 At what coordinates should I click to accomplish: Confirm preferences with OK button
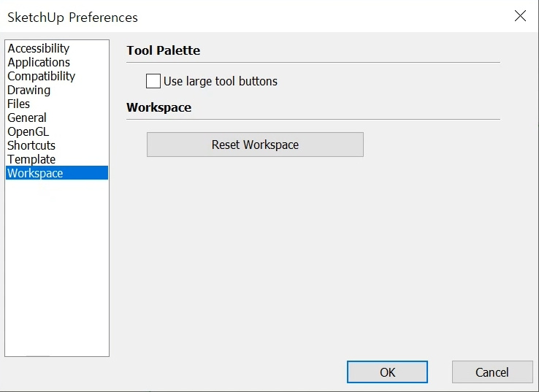[x=387, y=372]
